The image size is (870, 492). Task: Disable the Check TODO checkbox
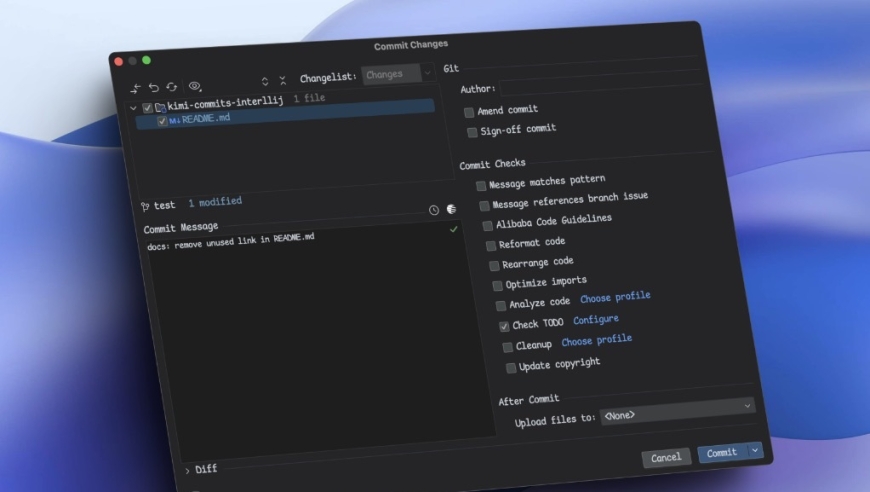click(x=504, y=326)
